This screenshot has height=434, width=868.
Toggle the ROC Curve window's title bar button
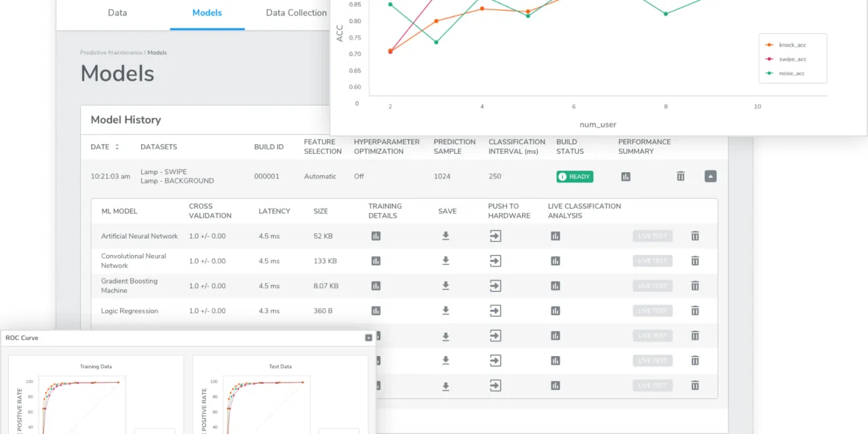click(x=368, y=338)
